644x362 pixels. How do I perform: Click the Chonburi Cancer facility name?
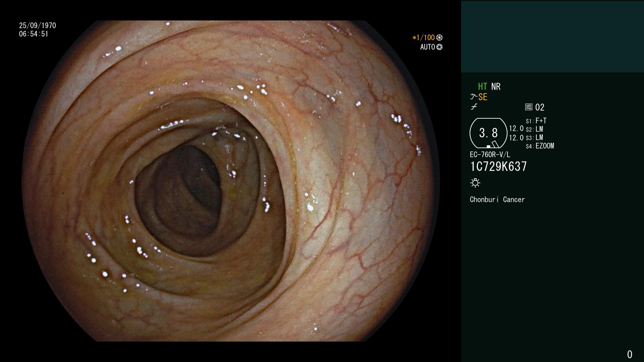pos(497,199)
